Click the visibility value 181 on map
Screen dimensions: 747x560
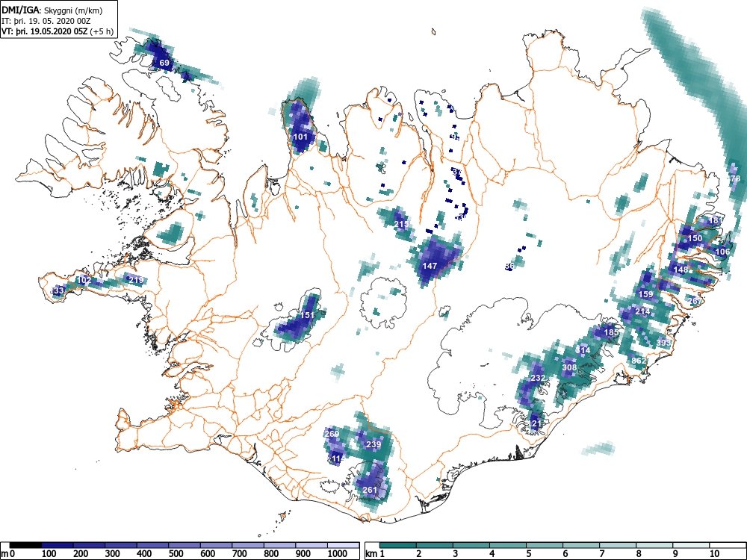pos(716,220)
